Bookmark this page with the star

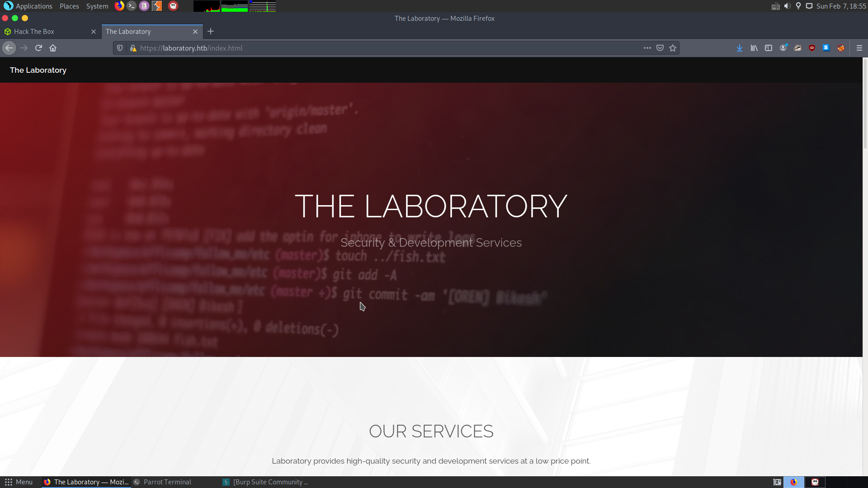coord(673,48)
